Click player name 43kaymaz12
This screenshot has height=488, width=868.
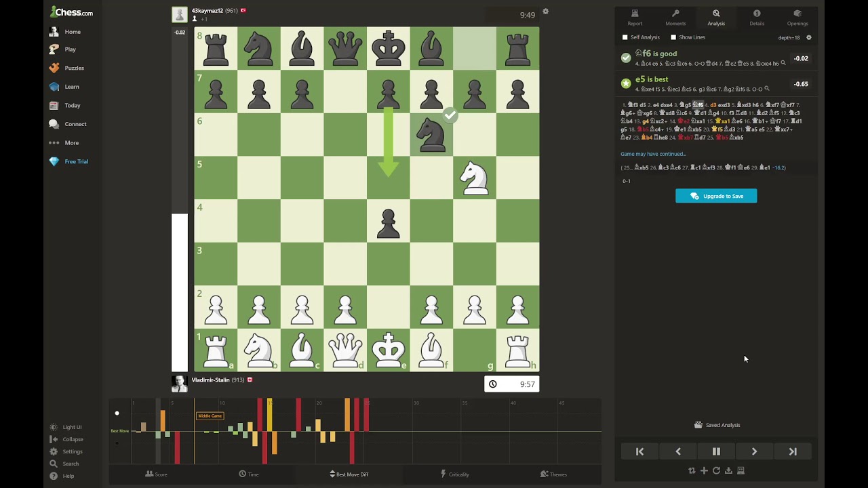207,11
